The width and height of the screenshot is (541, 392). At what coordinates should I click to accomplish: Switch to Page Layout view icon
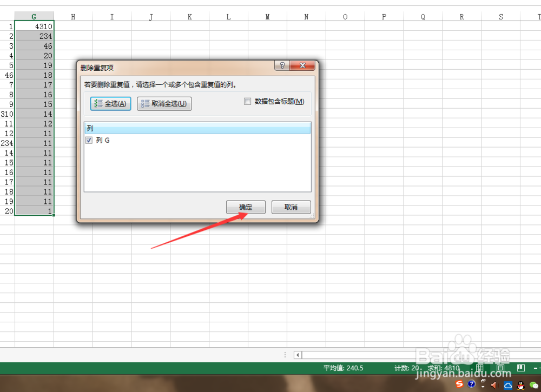click(x=500, y=368)
